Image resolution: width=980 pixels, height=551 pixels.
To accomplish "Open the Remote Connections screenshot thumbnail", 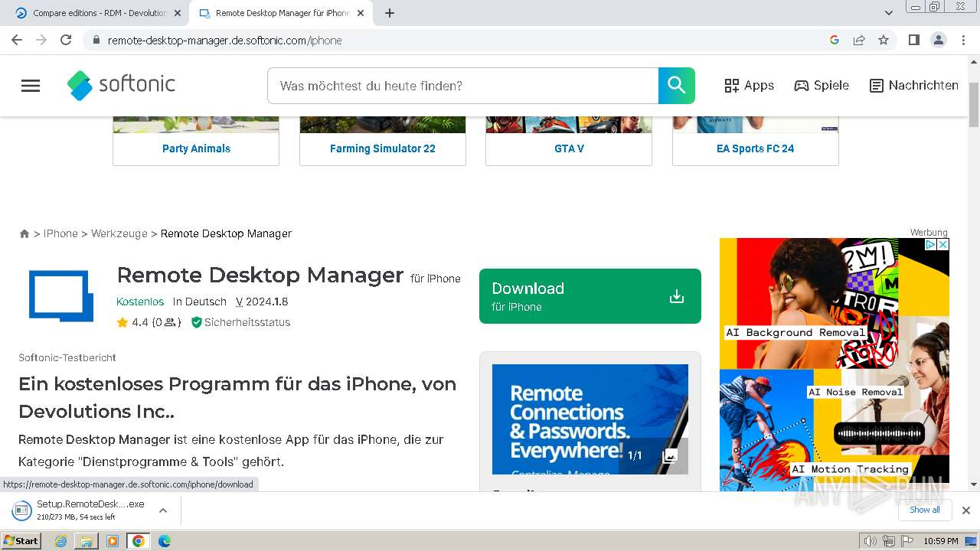I will pos(590,419).
